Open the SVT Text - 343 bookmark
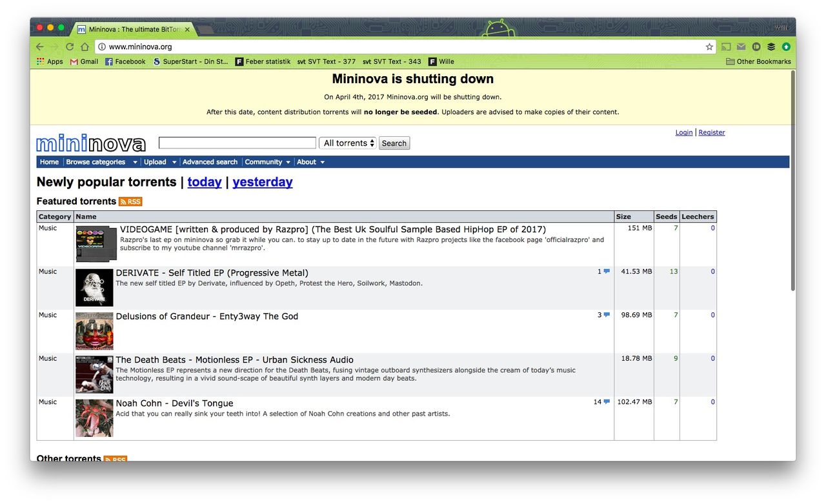The width and height of the screenshot is (826, 504). pos(392,61)
